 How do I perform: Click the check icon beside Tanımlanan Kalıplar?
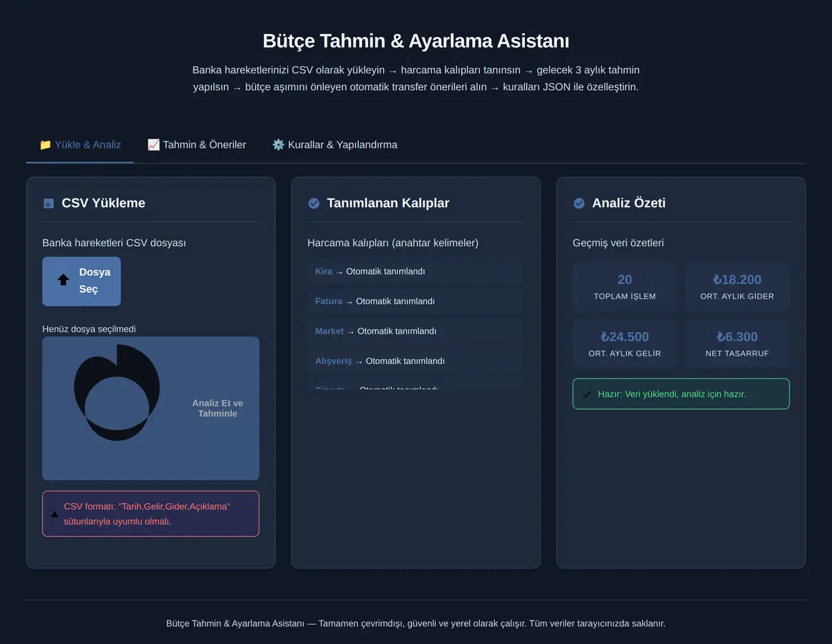tap(313, 203)
